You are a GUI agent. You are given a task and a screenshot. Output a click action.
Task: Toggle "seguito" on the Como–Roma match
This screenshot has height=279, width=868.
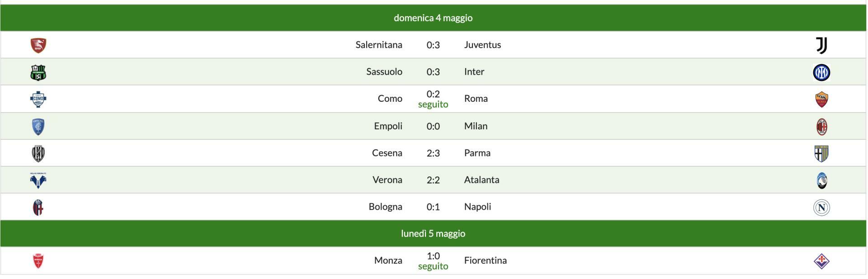(x=433, y=104)
